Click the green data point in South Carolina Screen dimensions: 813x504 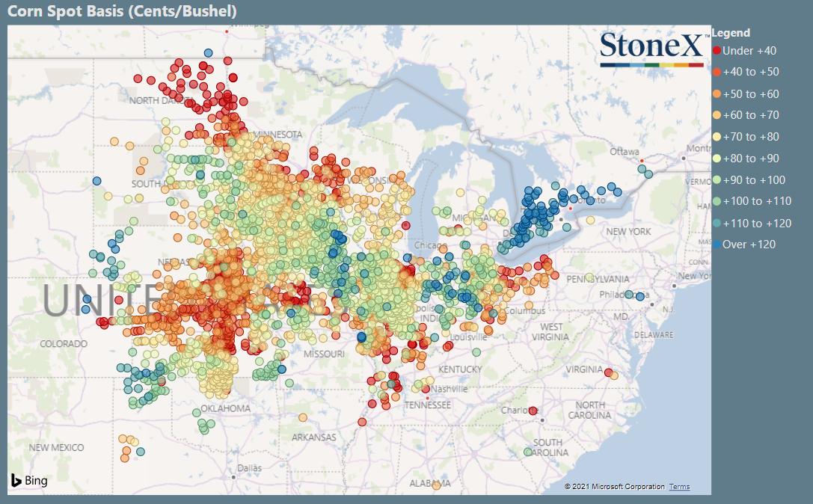pyautogui.click(x=528, y=452)
